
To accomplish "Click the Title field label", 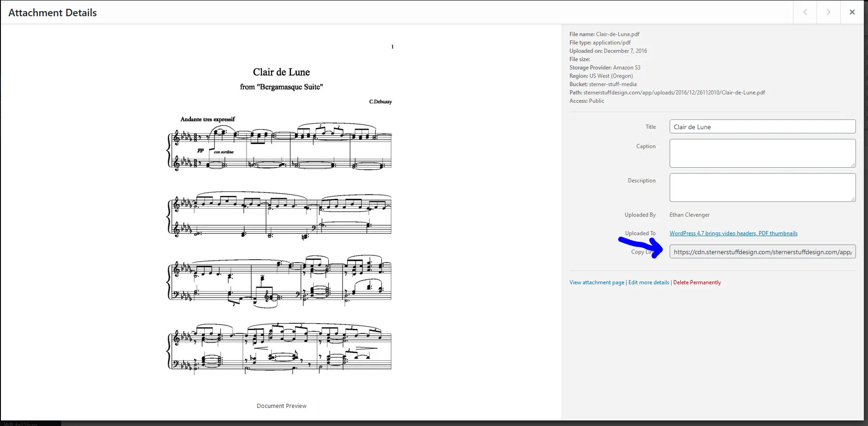I will (650, 127).
